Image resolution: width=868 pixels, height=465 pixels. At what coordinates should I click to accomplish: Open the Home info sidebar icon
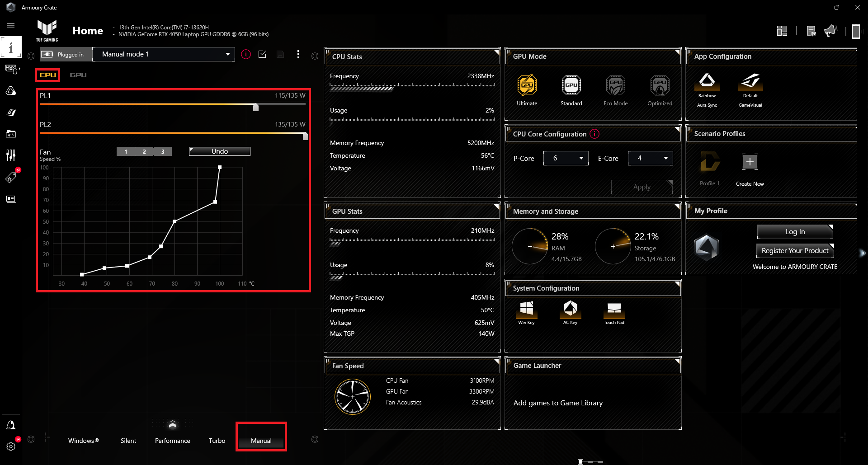click(x=11, y=47)
